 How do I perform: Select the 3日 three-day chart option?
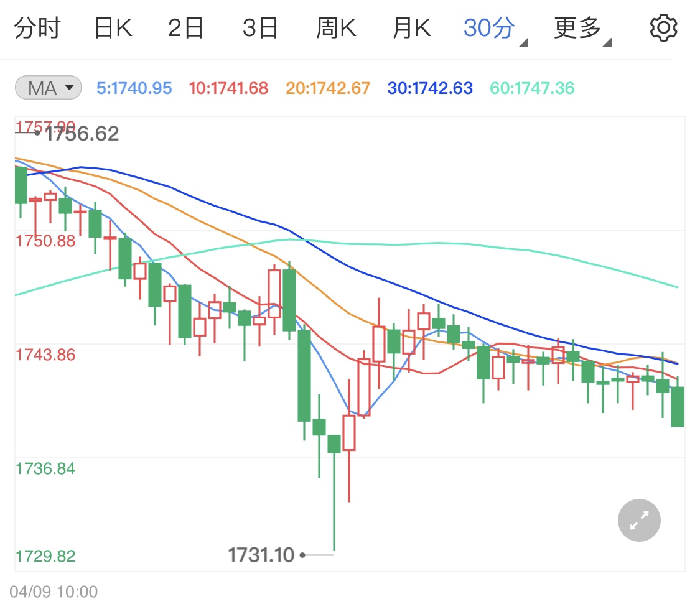[x=261, y=27]
